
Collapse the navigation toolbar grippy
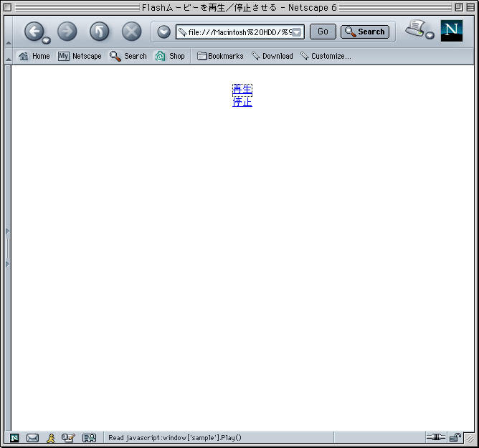coord(9,31)
